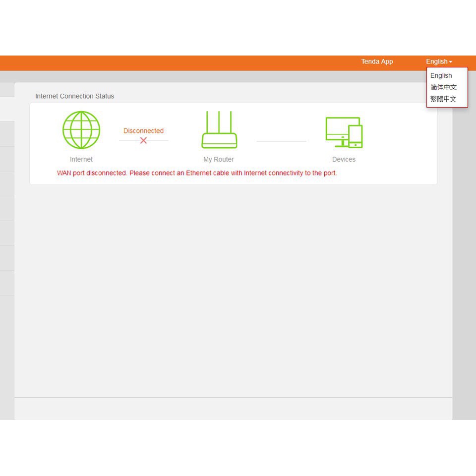Open the English language dropdown in header
476x476 pixels.
click(437, 61)
